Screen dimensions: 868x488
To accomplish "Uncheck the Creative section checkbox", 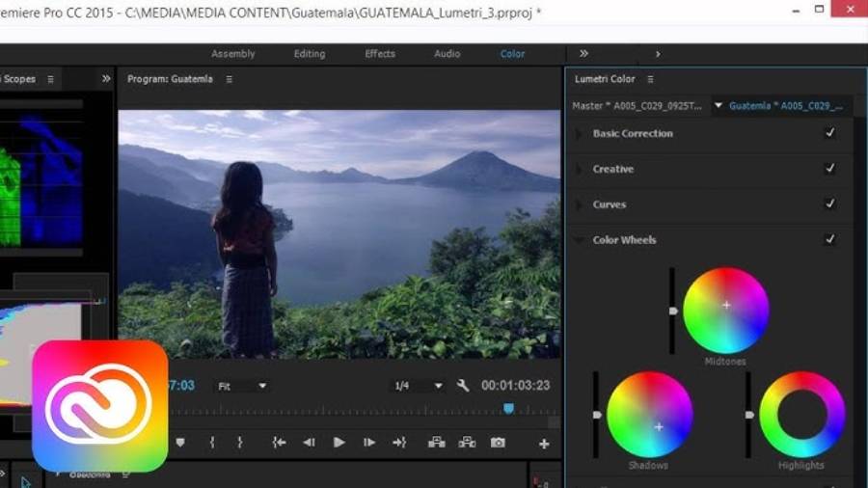I will click(829, 169).
